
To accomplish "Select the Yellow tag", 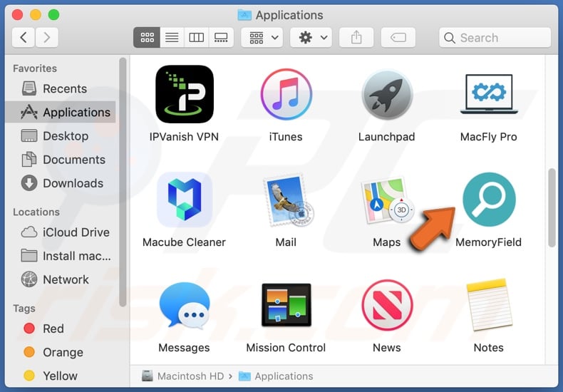I will click(x=61, y=376).
